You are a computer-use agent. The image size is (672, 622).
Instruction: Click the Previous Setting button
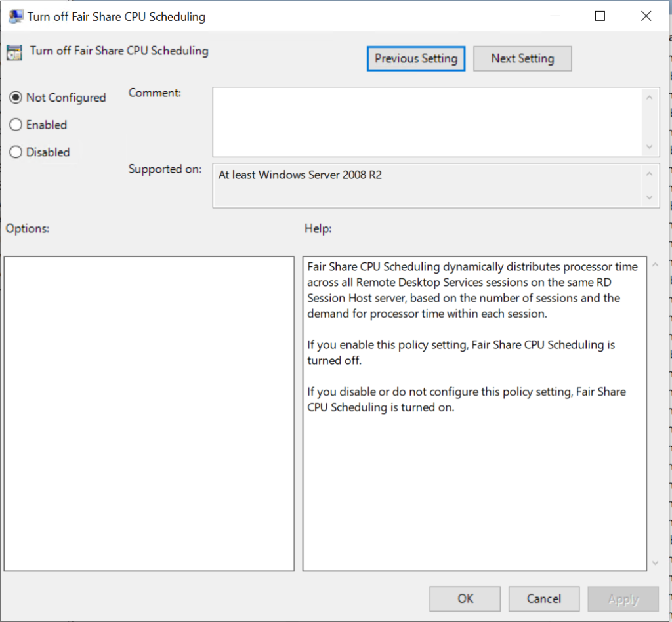415,58
